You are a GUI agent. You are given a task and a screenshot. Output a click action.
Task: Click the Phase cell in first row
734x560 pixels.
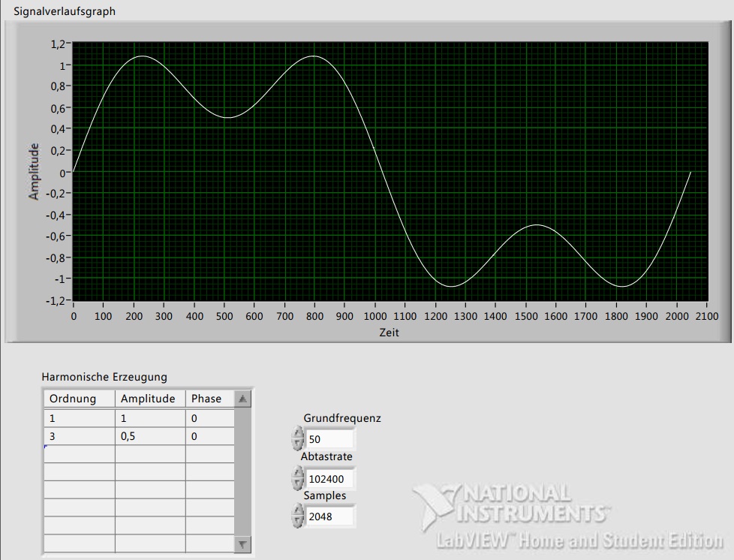(209, 418)
